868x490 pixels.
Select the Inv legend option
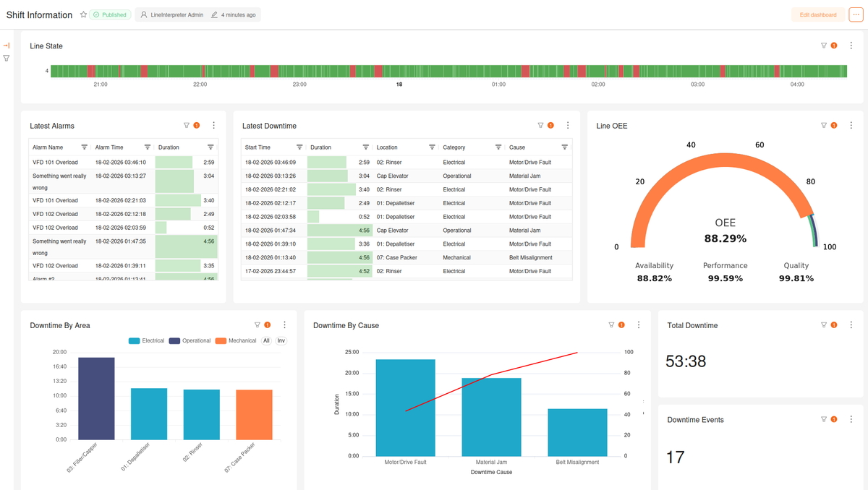(281, 340)
